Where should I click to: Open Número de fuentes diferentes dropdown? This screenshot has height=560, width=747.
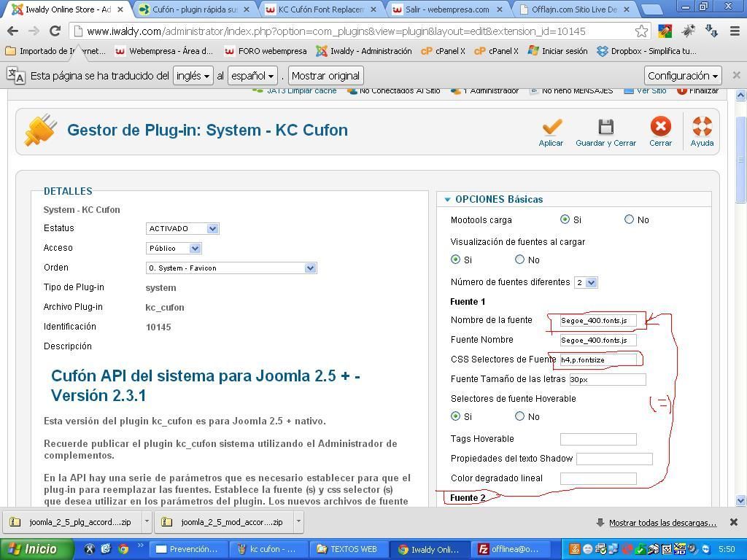(x=586, y=282)
